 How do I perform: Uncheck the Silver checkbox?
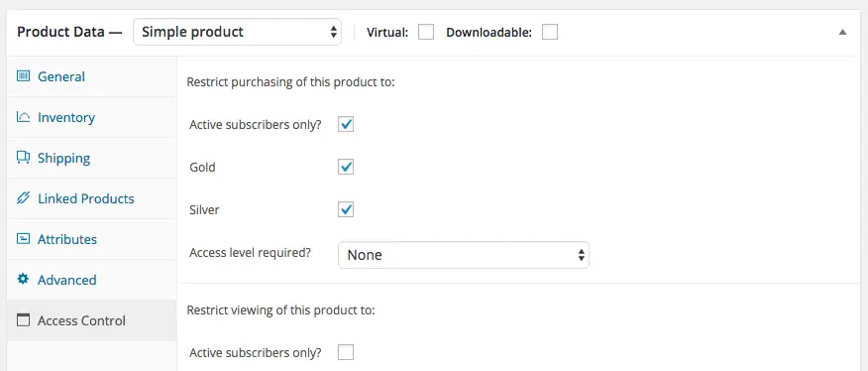(x=346, y=209)
